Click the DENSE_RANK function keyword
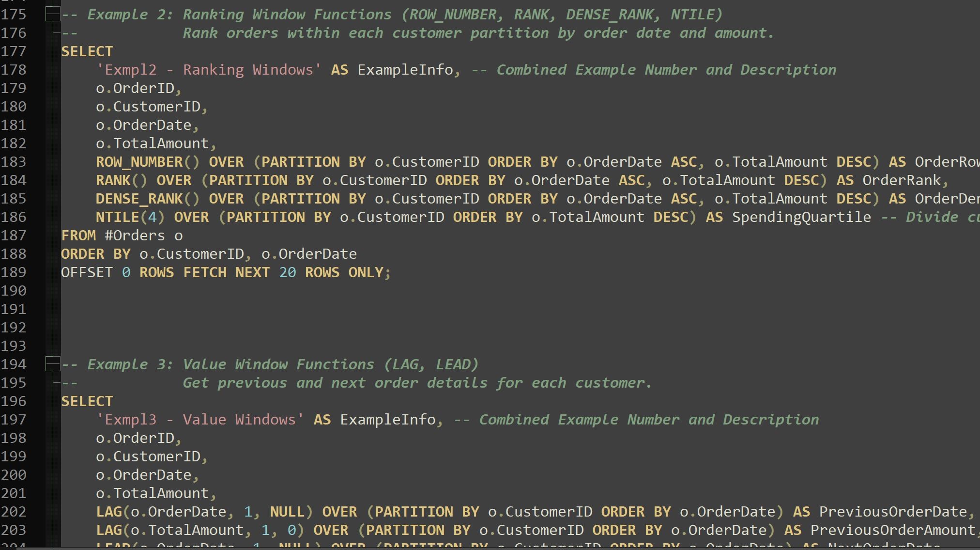 [139, 199]
